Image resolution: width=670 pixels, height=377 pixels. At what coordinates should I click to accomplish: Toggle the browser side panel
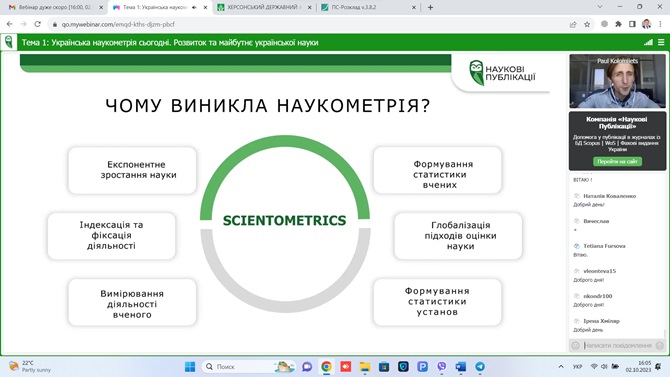632,24
